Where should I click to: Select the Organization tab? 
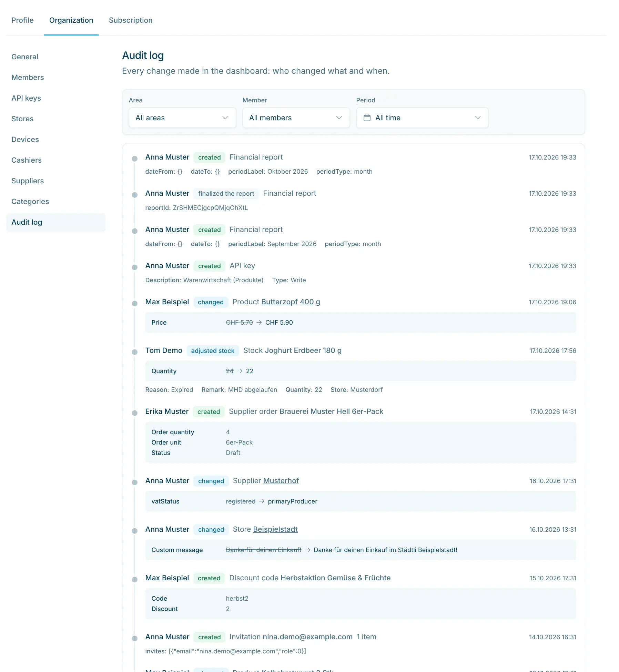click(71, 20)
